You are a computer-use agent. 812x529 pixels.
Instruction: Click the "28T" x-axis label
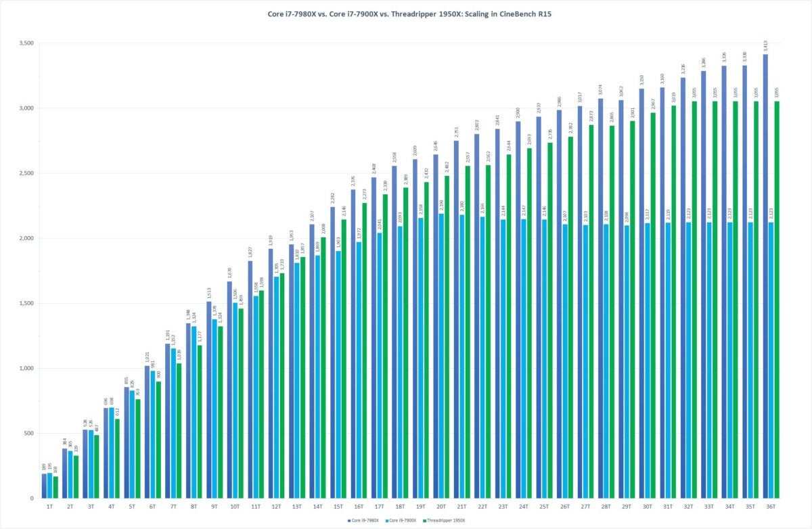tap(607, 505)
